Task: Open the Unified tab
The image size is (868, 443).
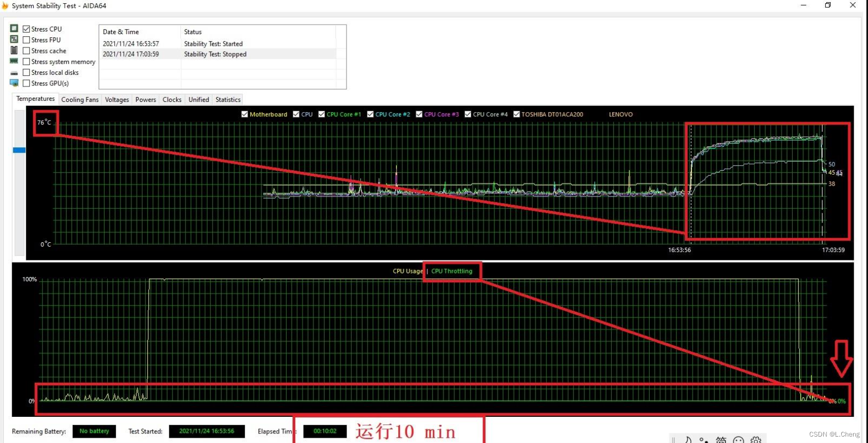Action: [x=199, y=100]
